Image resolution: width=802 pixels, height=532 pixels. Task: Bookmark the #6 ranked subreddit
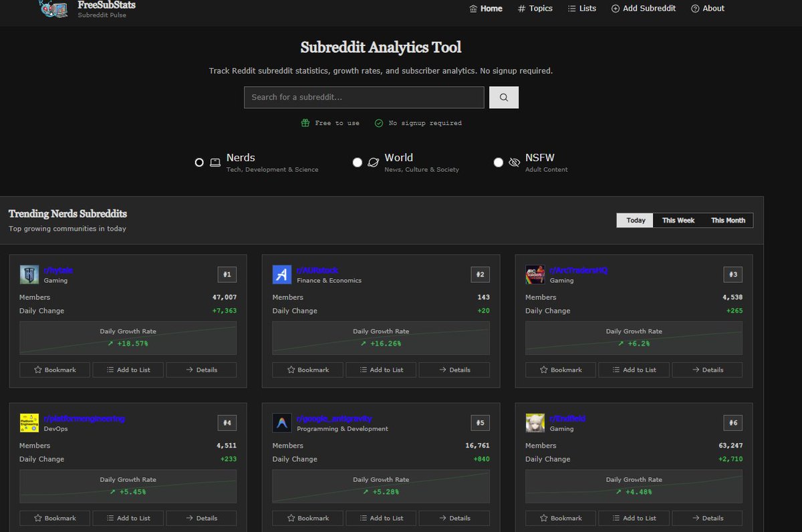[561, 518]
